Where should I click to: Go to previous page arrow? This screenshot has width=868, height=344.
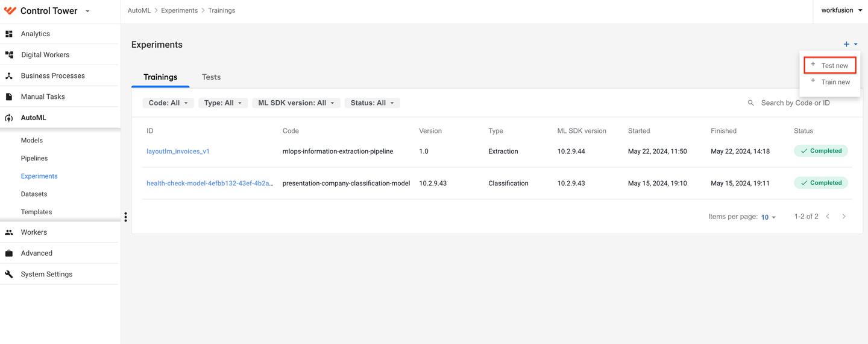coord(828,217)
